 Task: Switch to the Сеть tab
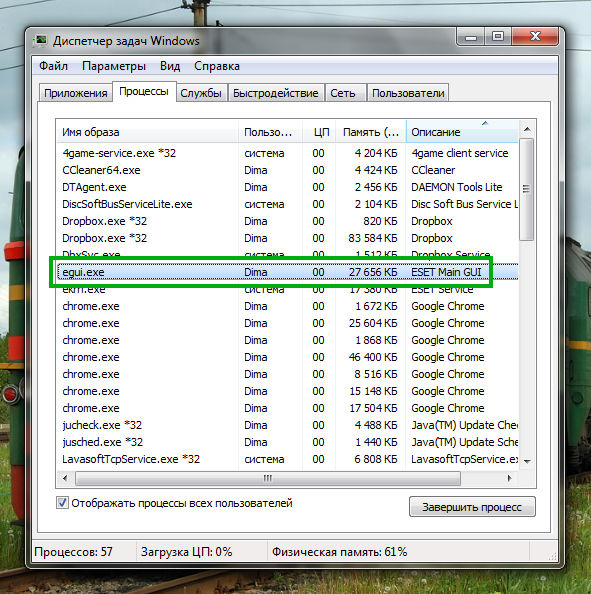[x=345, y=93]
